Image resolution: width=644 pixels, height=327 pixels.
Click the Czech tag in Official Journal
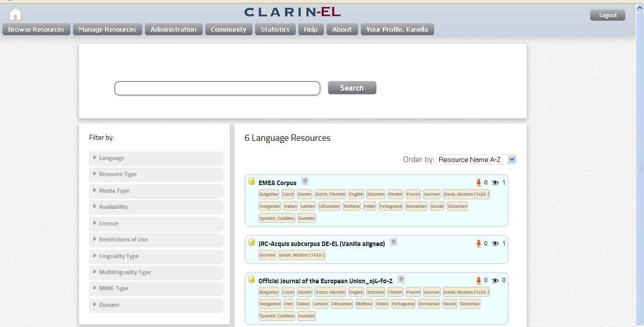(x=288, y=292)
